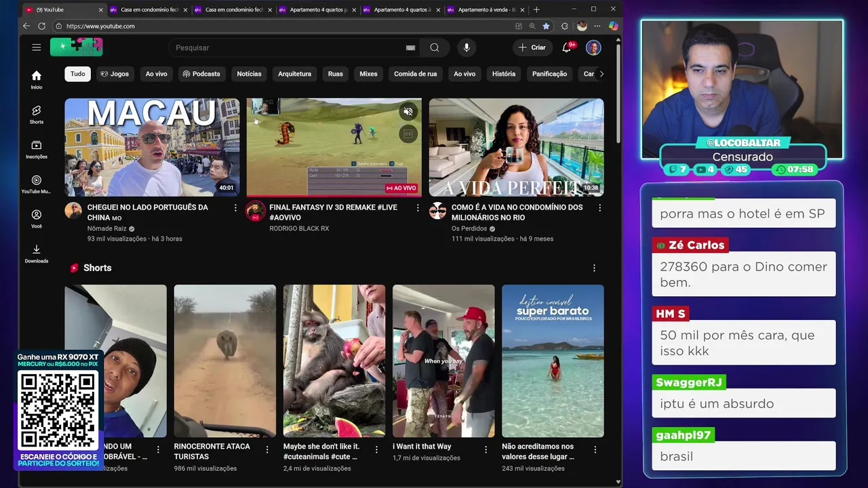Open options for RINOCERONTE ATACA TURISTAS short
The width and height of the screenshot is (868, 488).
point(267,449)
